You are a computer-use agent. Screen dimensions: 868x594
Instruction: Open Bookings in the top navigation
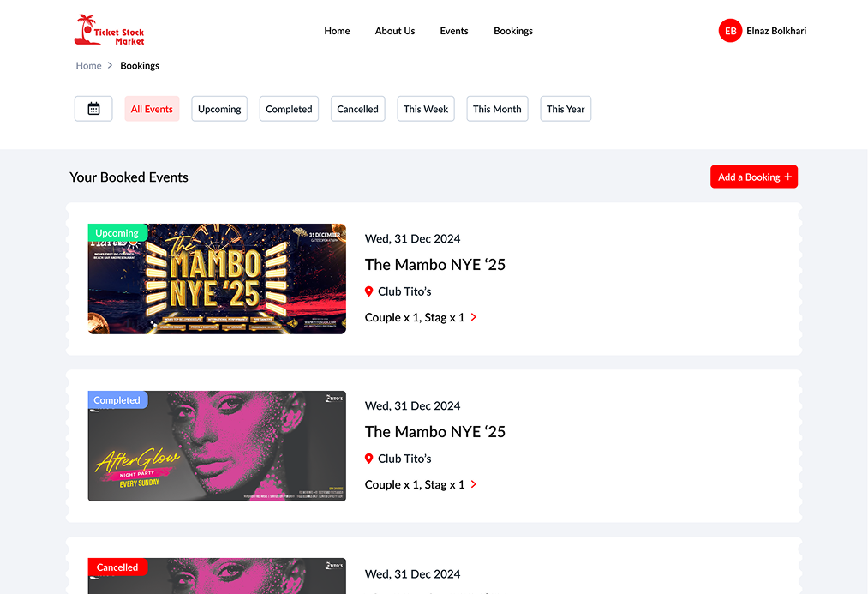[513, 31]
